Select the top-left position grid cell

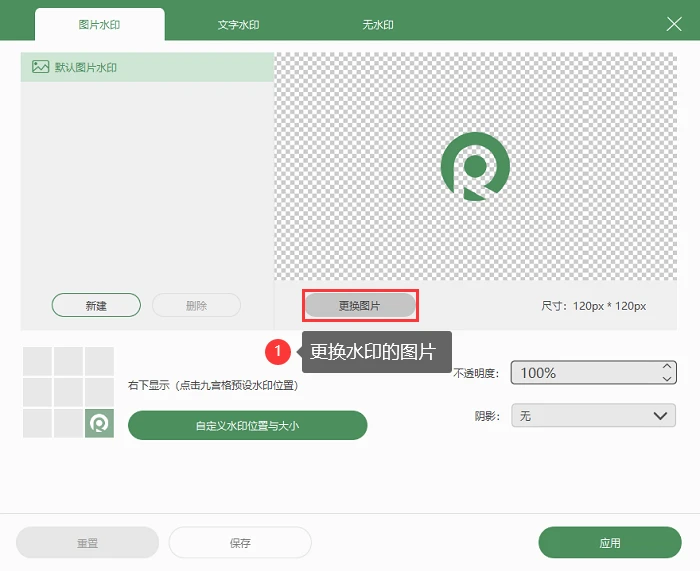[x=37, y=361]
